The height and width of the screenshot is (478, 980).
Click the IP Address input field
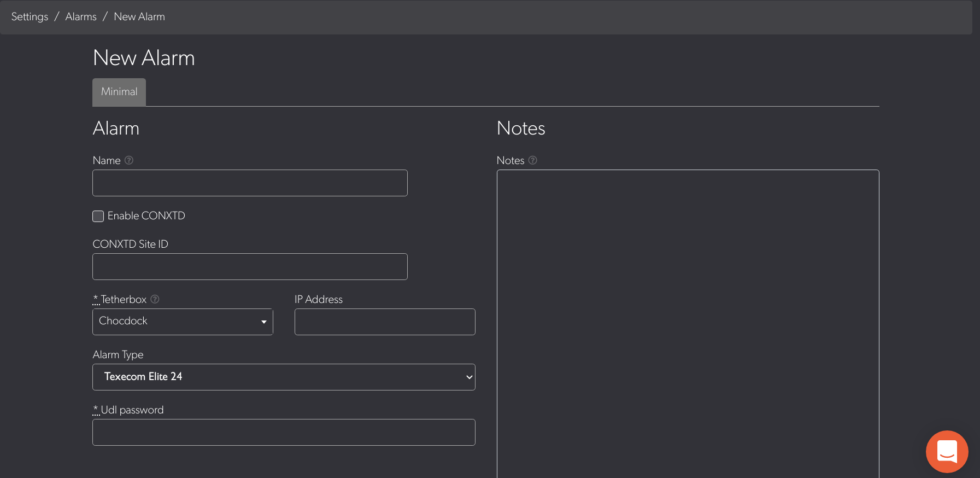pos(385,322)
